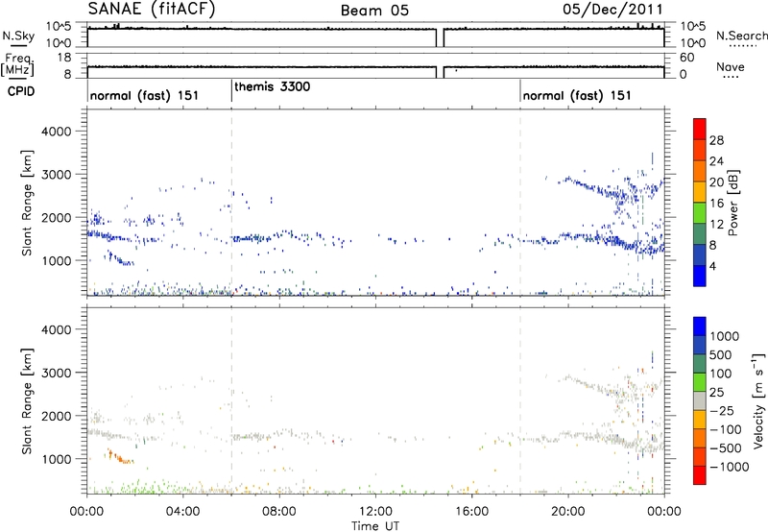Click the '60' Nave scale value
This screenshot has width=768, height=532.
(686, 58)
